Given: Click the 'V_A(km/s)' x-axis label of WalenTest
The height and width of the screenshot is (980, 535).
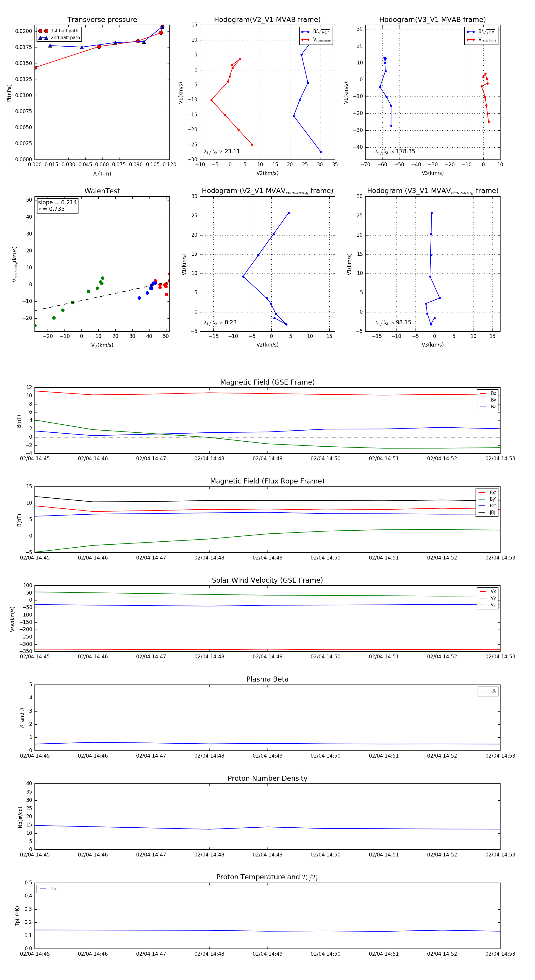Looking at the screenshot, I should click(102, 345).
